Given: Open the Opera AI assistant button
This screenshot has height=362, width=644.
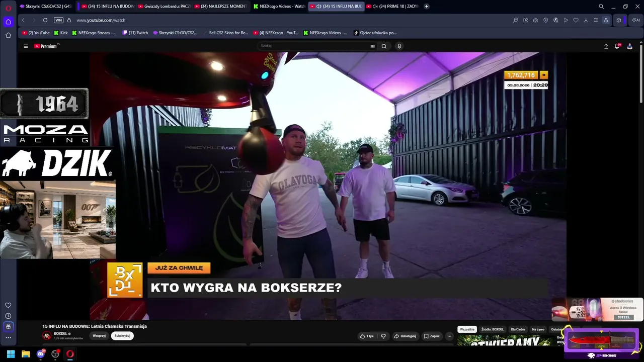Looking at the screenshot, I should click(636, 20).
